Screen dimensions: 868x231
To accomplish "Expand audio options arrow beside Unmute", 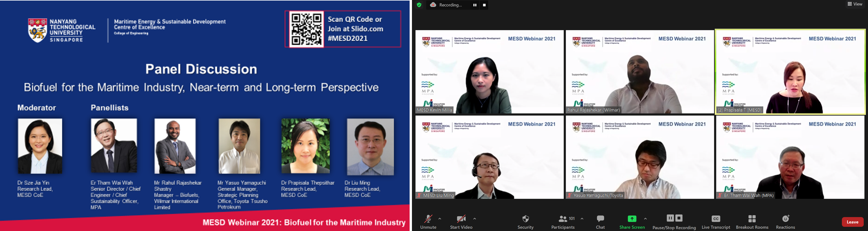I will click(x=440, y=219).
